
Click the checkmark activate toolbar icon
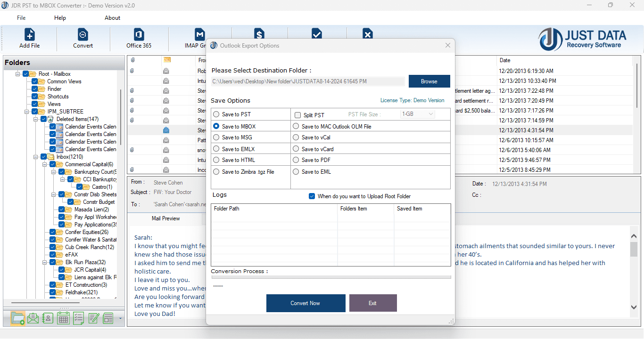317,33
